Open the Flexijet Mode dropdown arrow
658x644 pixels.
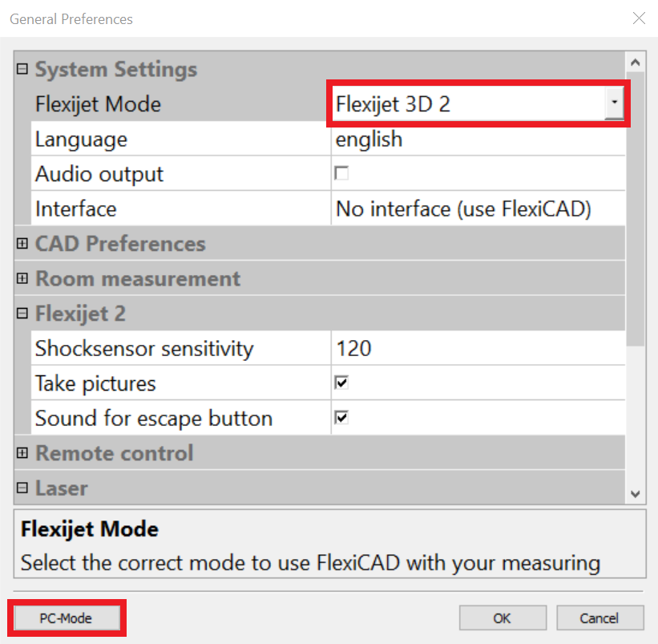point(614,104)
